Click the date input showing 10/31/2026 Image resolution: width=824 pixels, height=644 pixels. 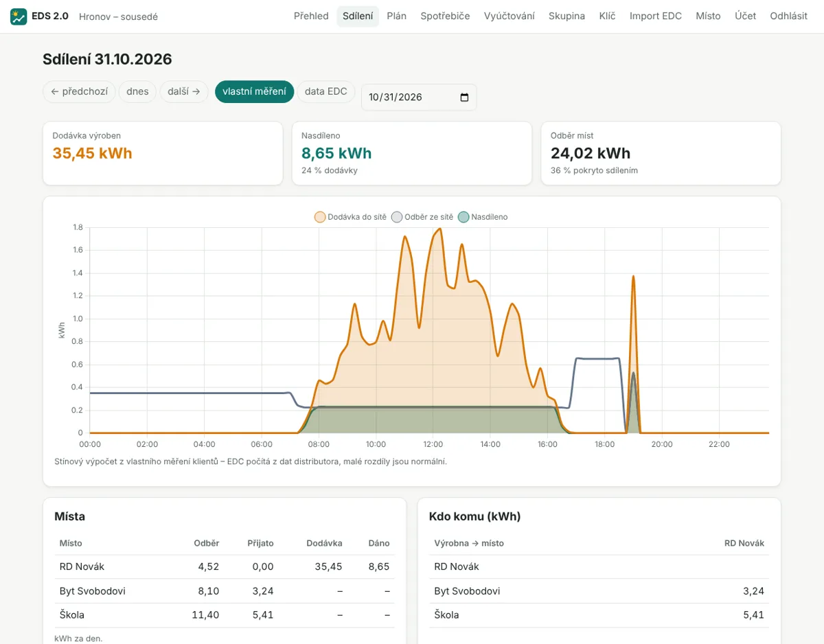coord(419,97)
